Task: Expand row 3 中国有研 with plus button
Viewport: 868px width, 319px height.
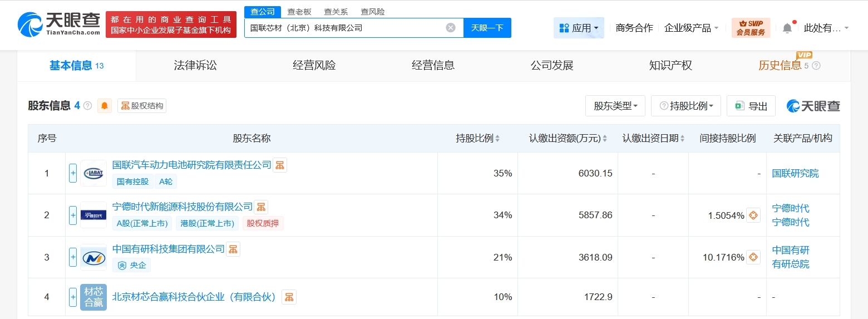Action: (x=73, y=257)
